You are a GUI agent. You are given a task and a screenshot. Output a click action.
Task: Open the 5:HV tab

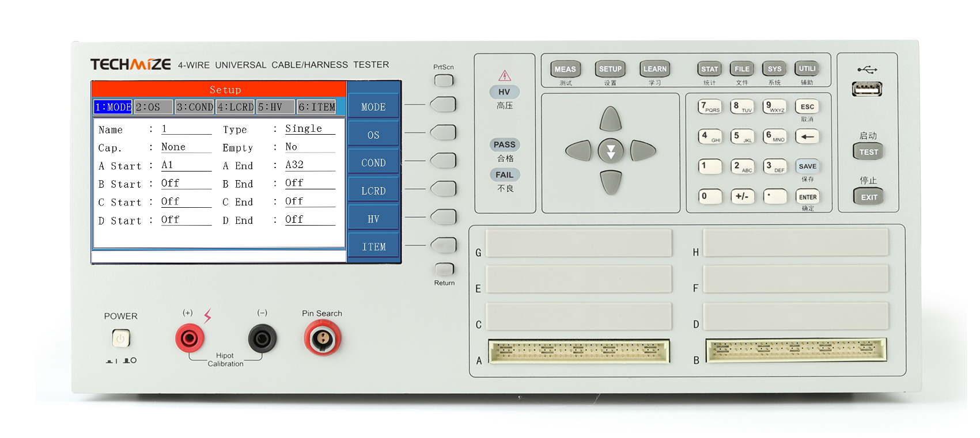click(275, 107)
